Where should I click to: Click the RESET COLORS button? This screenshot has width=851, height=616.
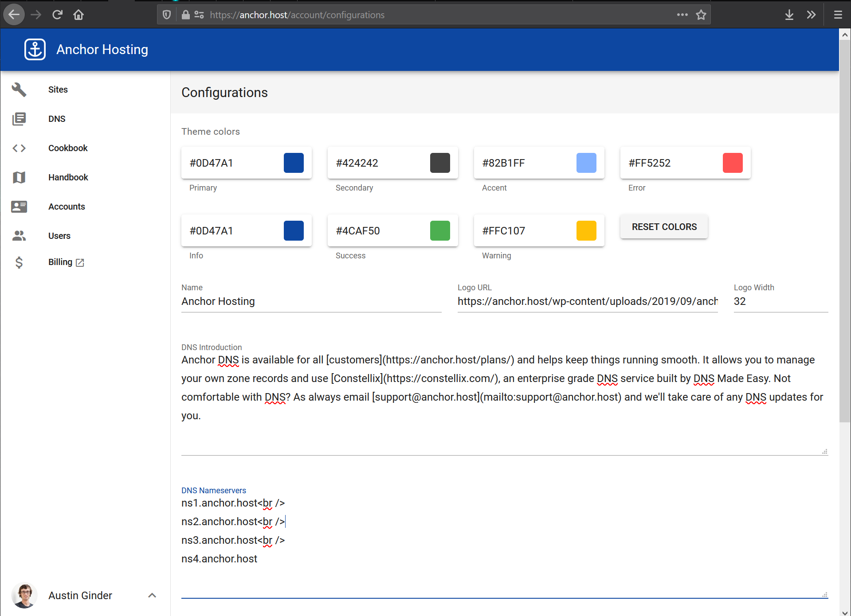664,227
